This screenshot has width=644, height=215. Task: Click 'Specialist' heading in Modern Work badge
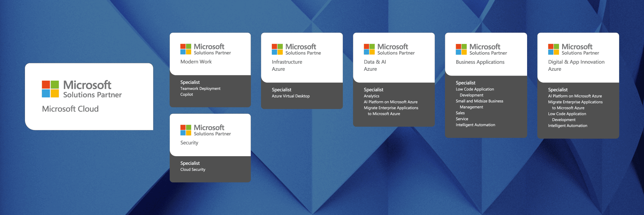[x=190, y=82]
